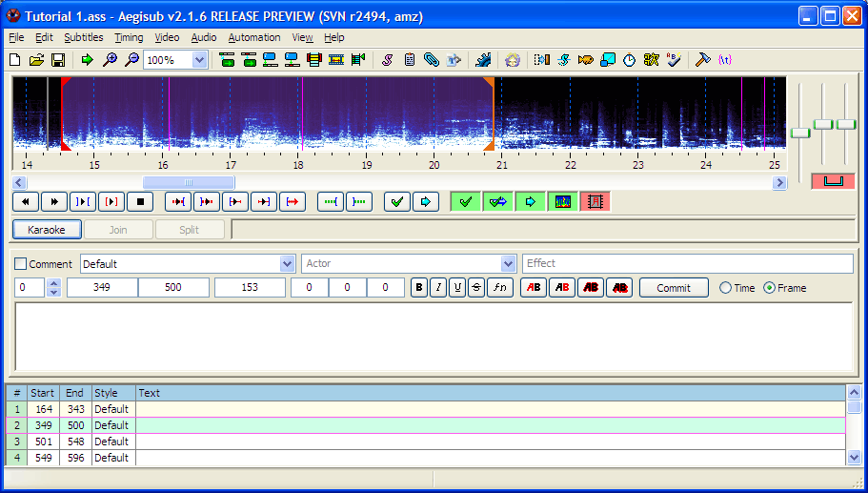Open the Kanji timer icon
868x493 pixels.
[652, 60]
